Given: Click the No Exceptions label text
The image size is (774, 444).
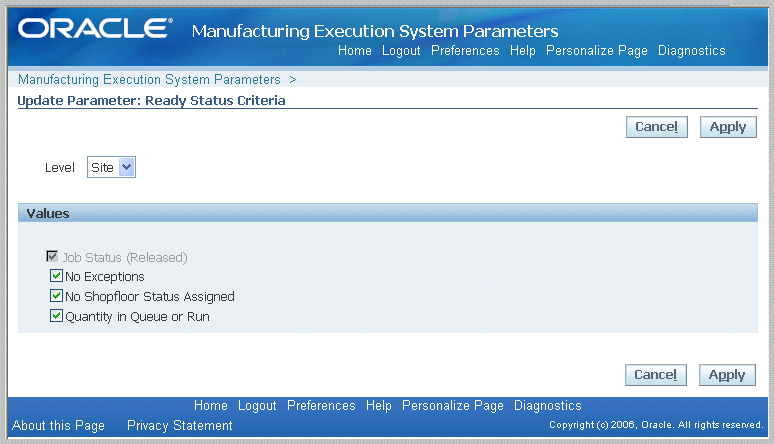Looking at the screenshot, I should [105, 277].
